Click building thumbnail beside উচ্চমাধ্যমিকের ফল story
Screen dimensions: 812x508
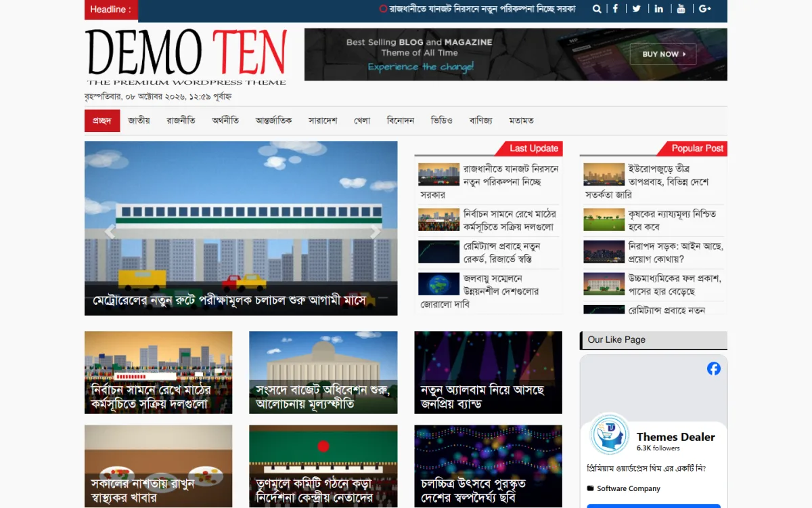(x=604, y=284)
